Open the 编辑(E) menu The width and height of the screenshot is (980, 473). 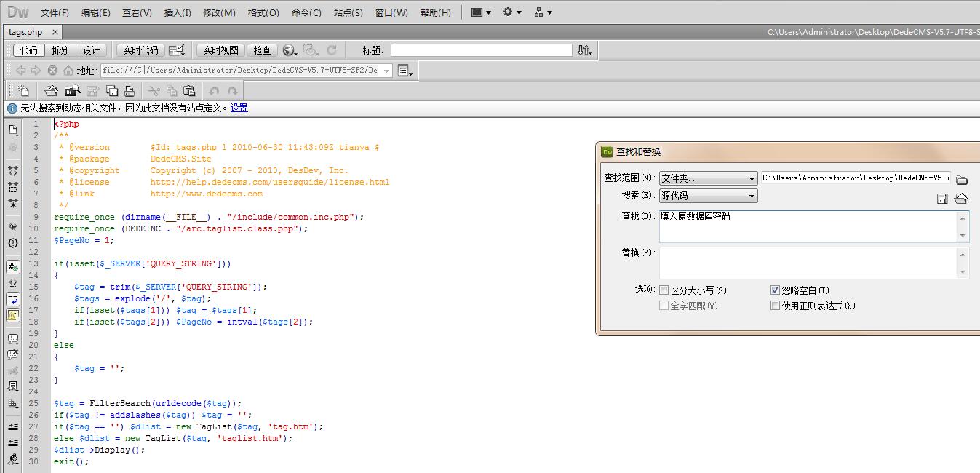pos(96,13)
